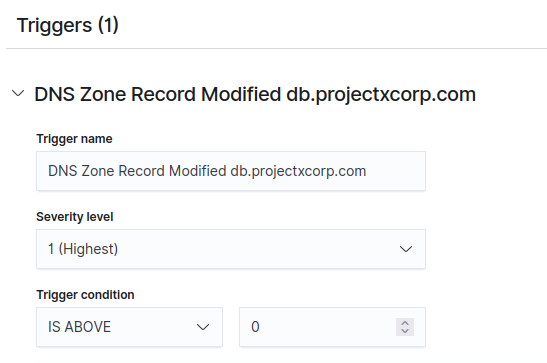Decrease threshold value with the down arrow
The image size is (547, 363).
coord(405,331)
